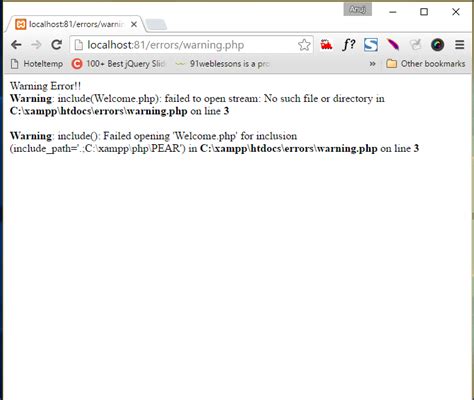
Task: Open the purple feather extension
Action: click(393, 45)
